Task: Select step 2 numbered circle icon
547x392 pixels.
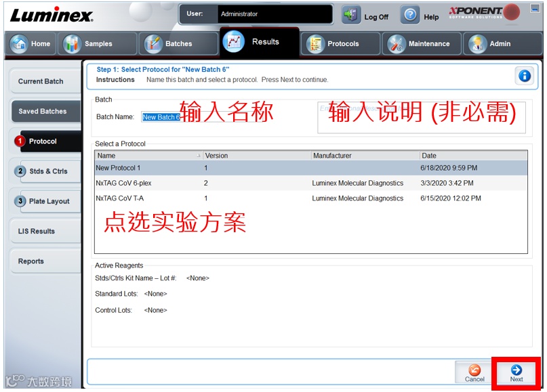Action: tap(20, 171)
